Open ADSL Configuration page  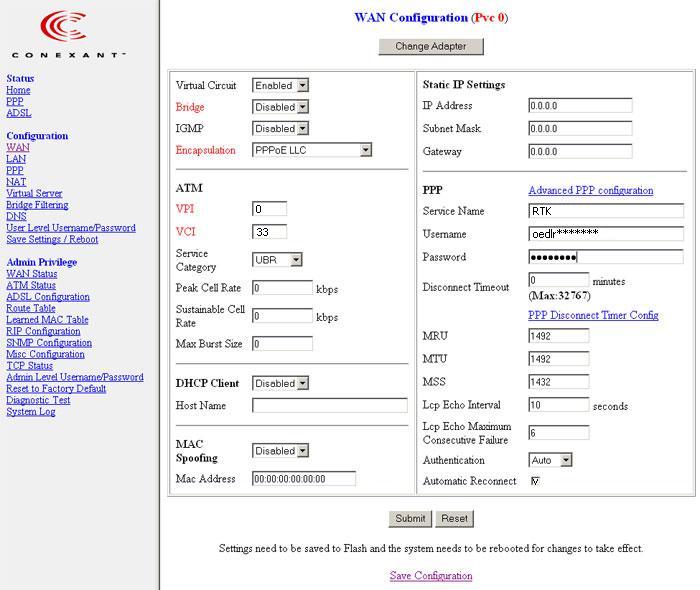point(48,297)
